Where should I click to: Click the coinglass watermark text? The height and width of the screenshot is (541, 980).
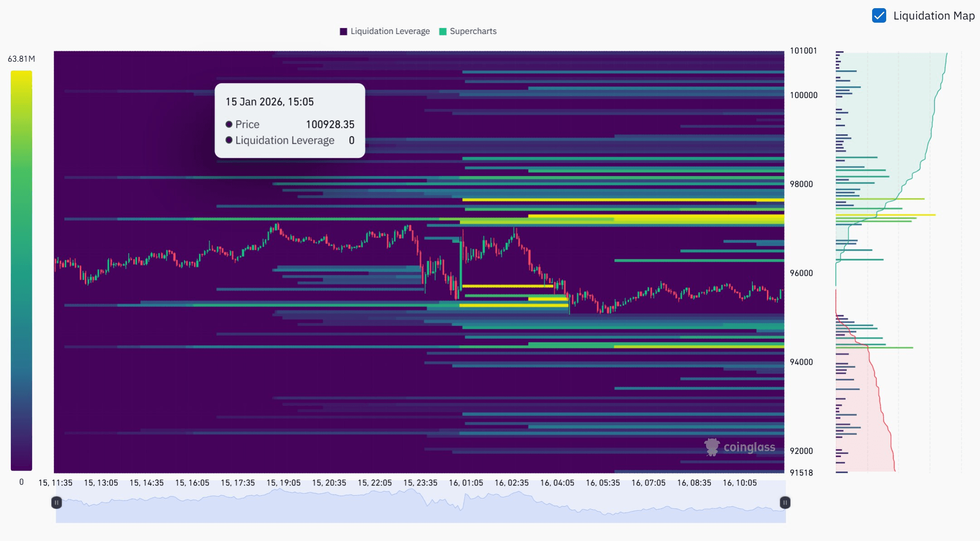click(x=749, y=448)
